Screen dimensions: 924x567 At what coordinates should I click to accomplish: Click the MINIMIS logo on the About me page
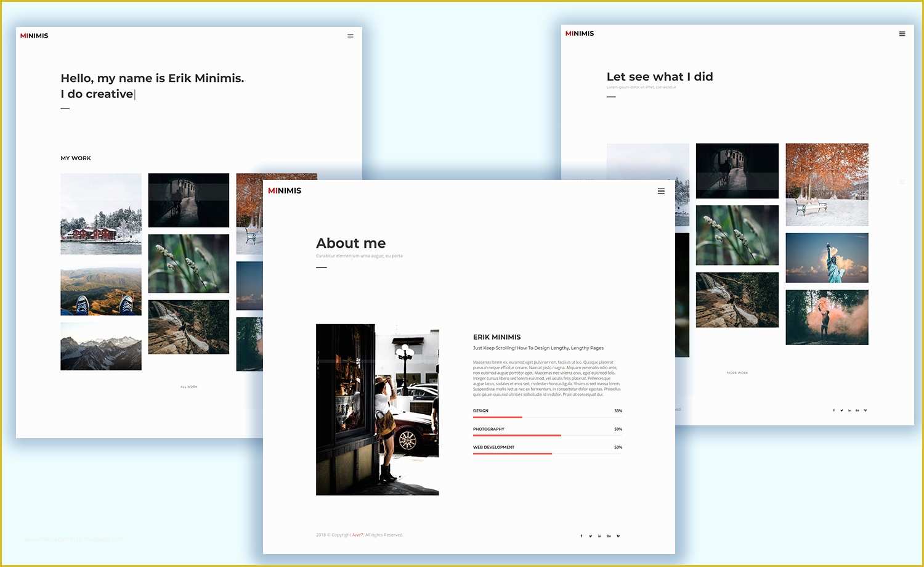[x=285, y=191]
